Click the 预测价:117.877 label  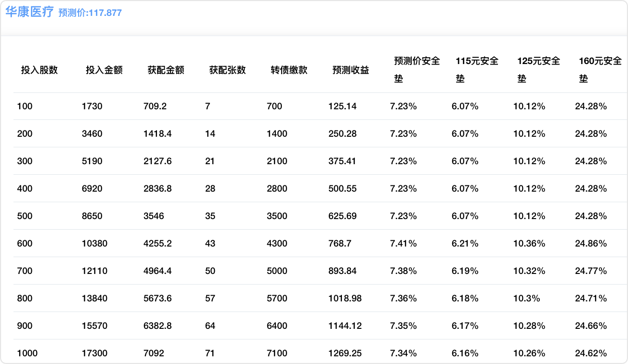point(90,13)
